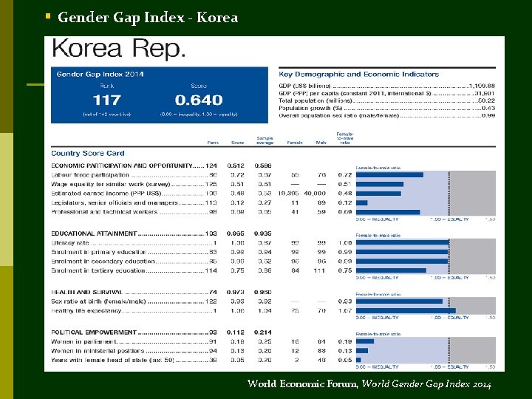Click the 'Women in parliament' row label
Screen dimensions: 532x399
pos(84,341)
